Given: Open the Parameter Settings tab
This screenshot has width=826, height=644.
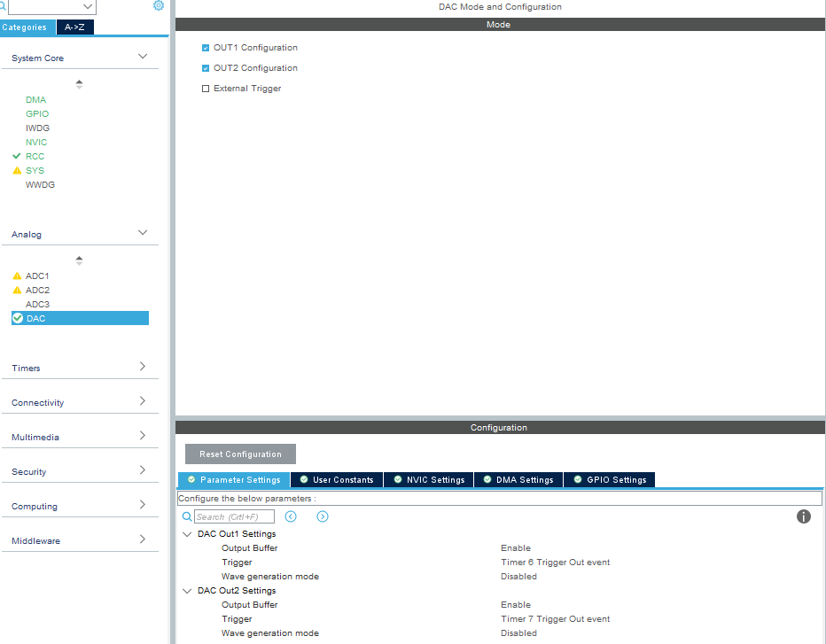Looking at the screenshot, I should [x=234, y=480].
